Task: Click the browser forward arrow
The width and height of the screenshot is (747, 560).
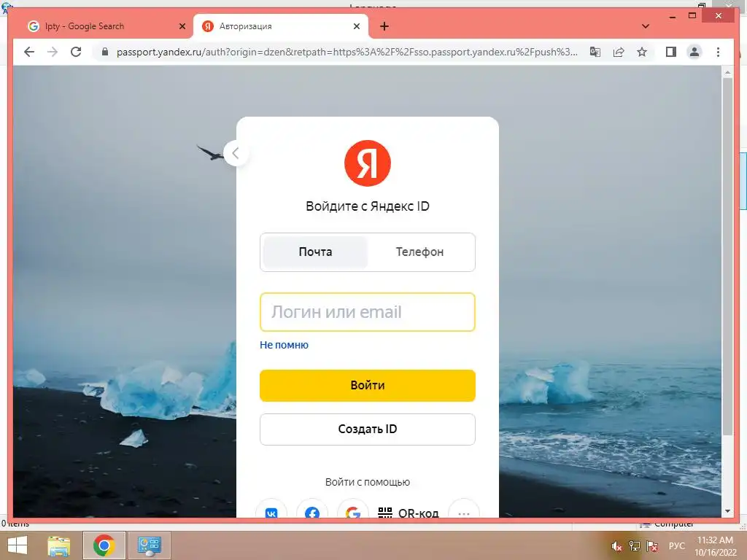Action: tap(53, 52)
